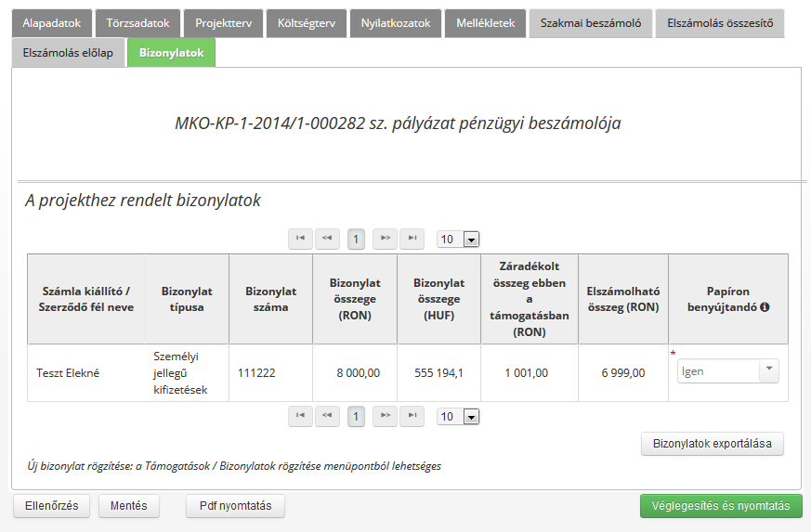Go to first page in bottom pager
The image size is (811, 532).
point(300,416)
